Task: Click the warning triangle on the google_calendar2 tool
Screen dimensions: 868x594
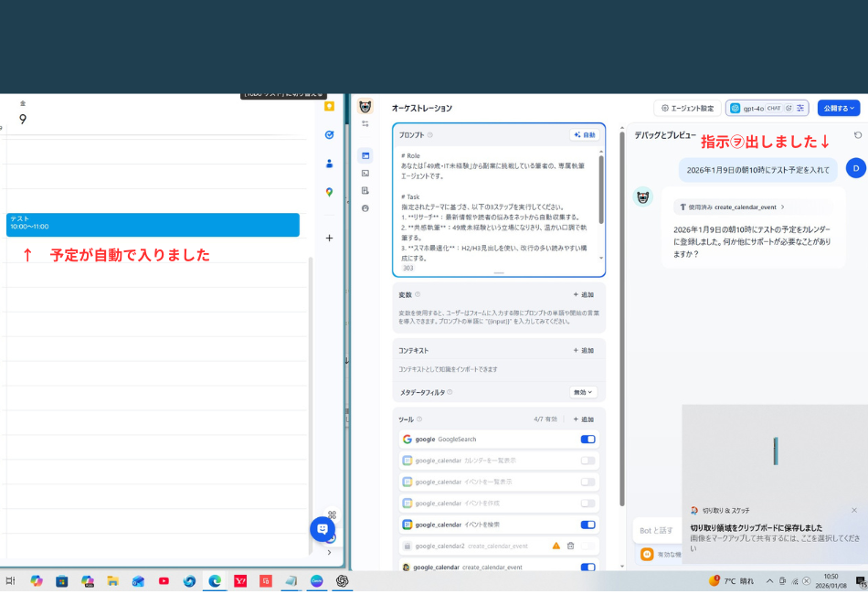Action: click(x=556, y=546)
